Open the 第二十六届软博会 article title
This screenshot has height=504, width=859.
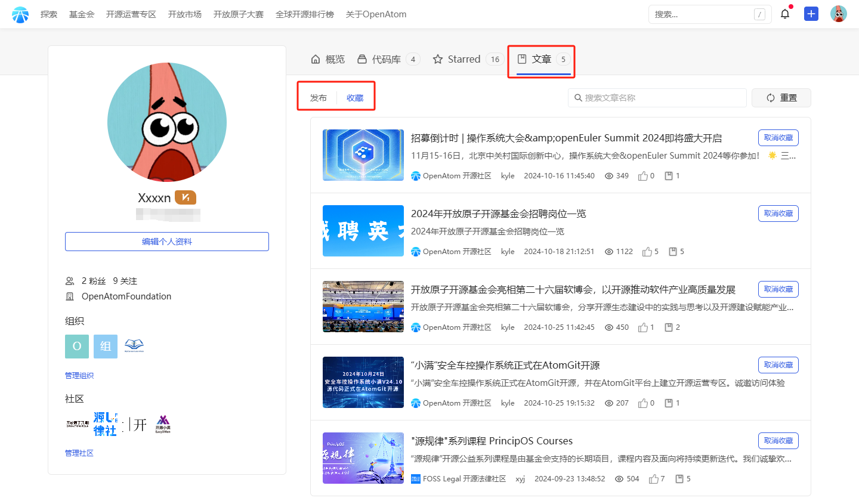[x=573, y=289]
